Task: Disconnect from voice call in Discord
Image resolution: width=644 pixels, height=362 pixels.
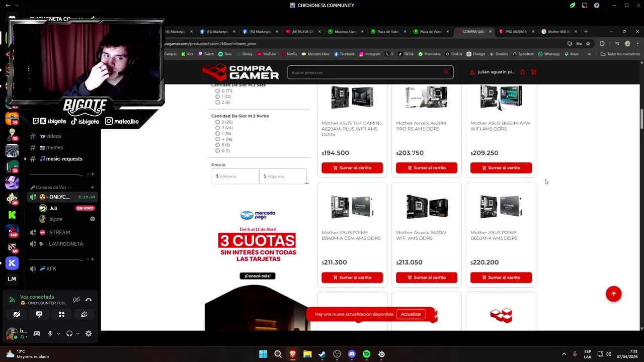Action: [89, 300]
